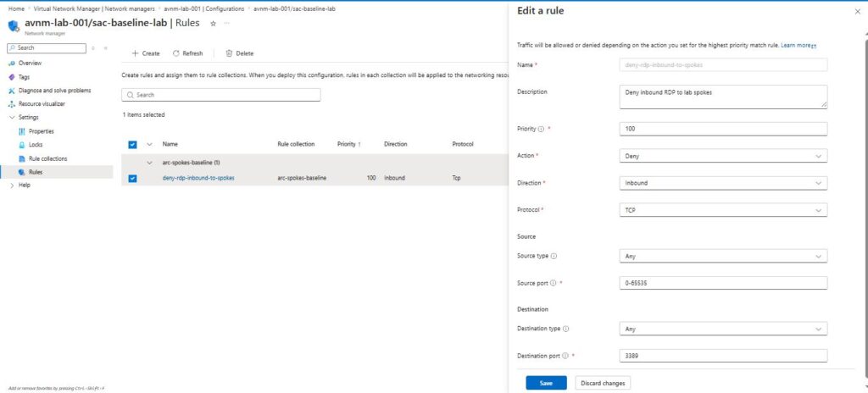Toggle the select-all checkbox in table header
This screenshot has height=393, width=868.
pyautogui.click(x=132, y=145)
